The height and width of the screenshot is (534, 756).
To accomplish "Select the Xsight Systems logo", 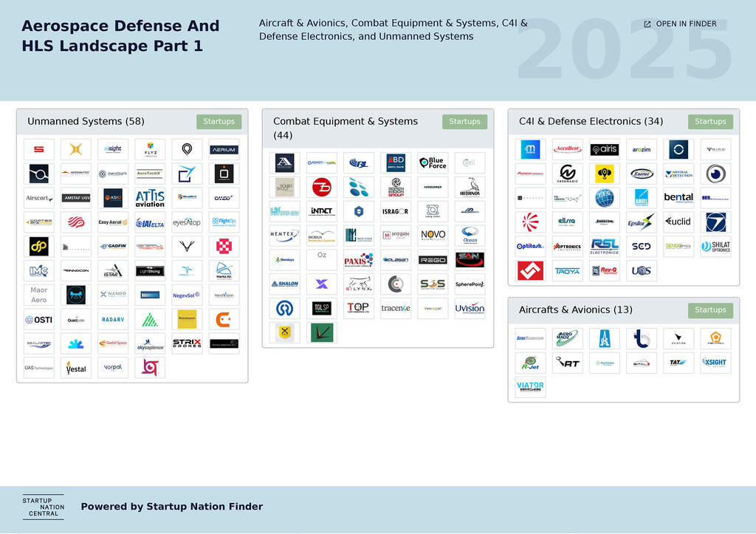I will [715, 362].
